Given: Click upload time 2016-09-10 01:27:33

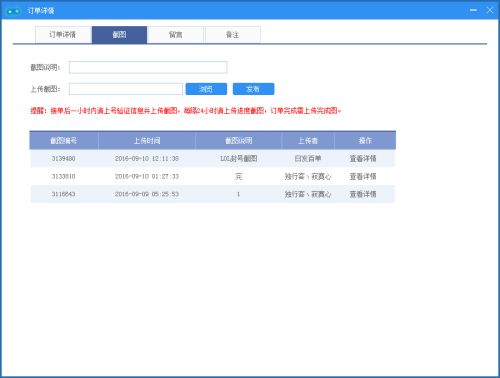Looking at the screenshot, I should pos(147,176).
